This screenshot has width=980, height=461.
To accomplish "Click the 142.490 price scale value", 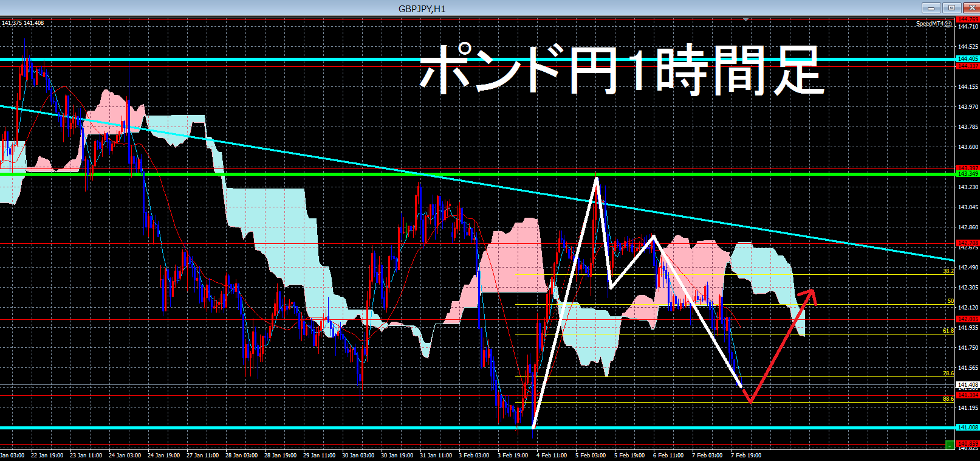I will point(968,268).
